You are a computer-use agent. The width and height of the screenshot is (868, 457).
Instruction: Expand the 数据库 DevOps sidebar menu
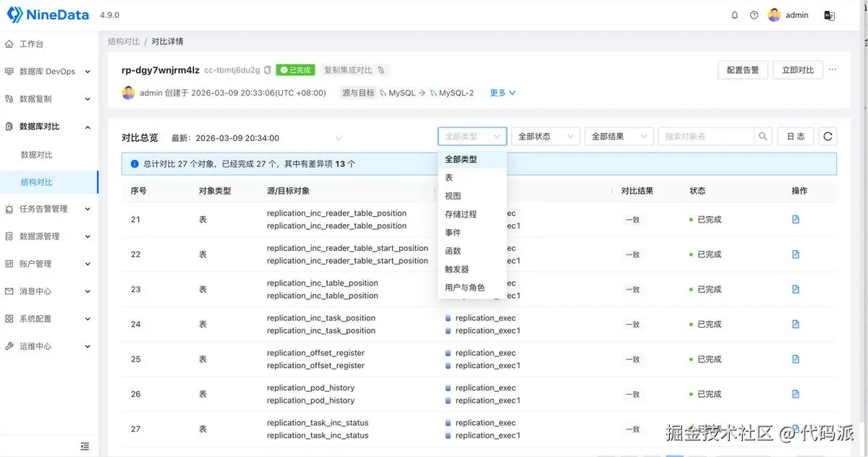(x=49, y=72)
